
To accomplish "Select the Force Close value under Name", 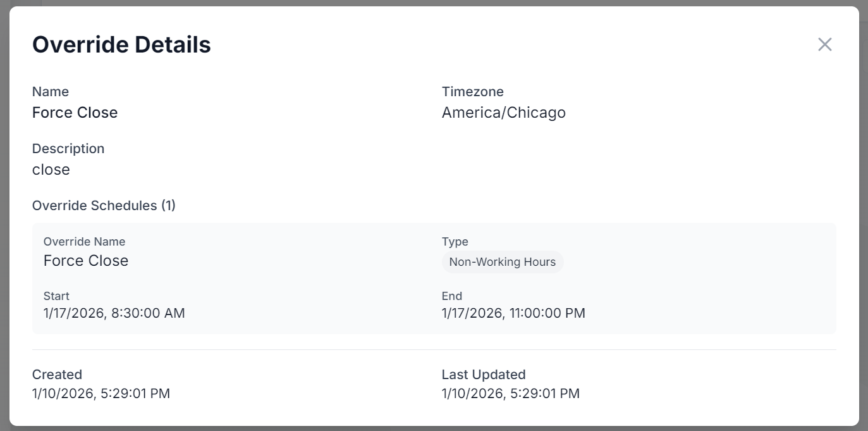I will 75,113.
